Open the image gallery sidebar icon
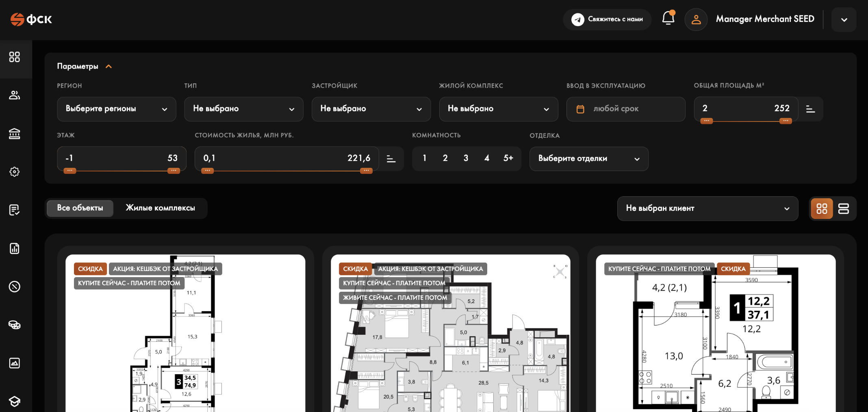 (15, 363)
